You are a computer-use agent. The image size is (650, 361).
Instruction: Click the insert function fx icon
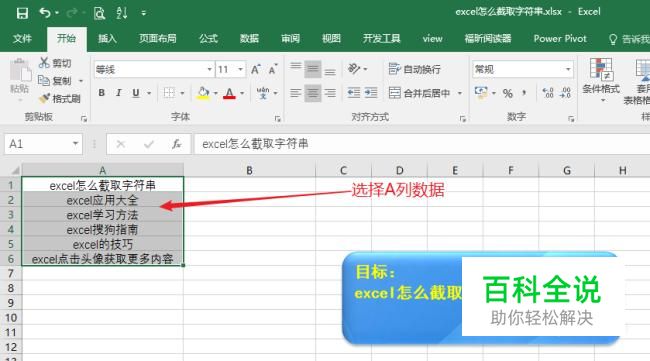[x=177, y=144]
